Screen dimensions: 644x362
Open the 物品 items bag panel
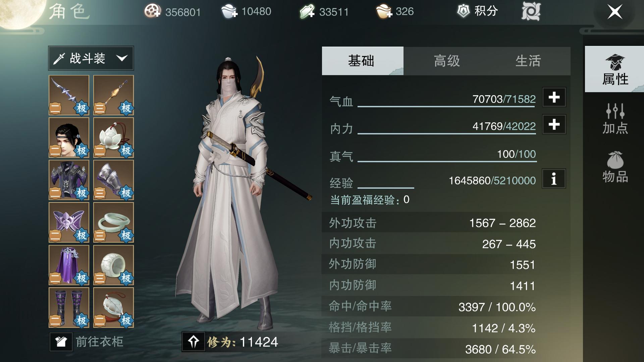click(615, 167)
